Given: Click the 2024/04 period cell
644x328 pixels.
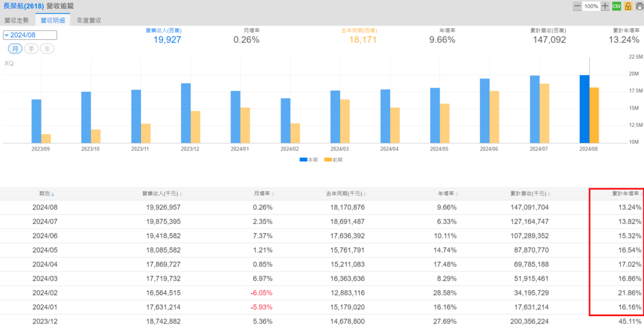Looking at the screenshot, I should click(45, 264).
